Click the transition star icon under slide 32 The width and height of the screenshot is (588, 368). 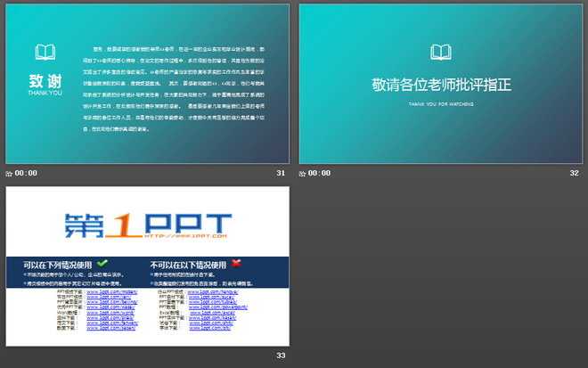[x=302, y=174]
